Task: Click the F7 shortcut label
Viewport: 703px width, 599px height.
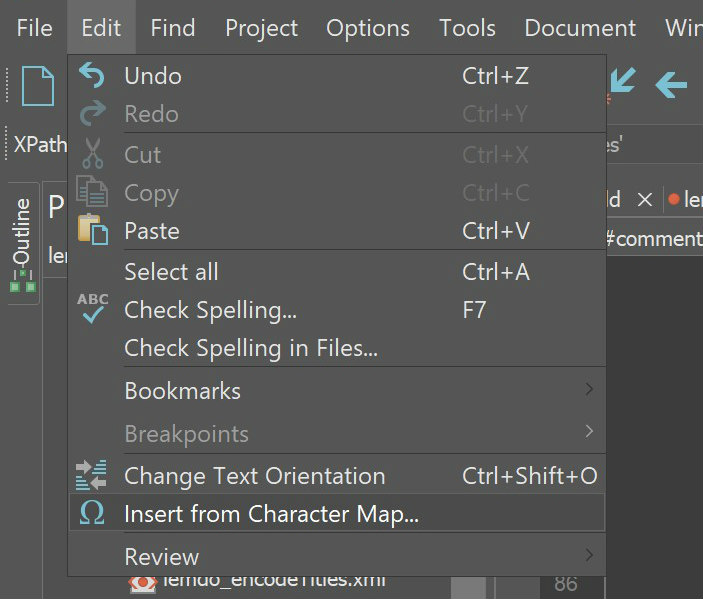Action: click(x=474, y=310)
